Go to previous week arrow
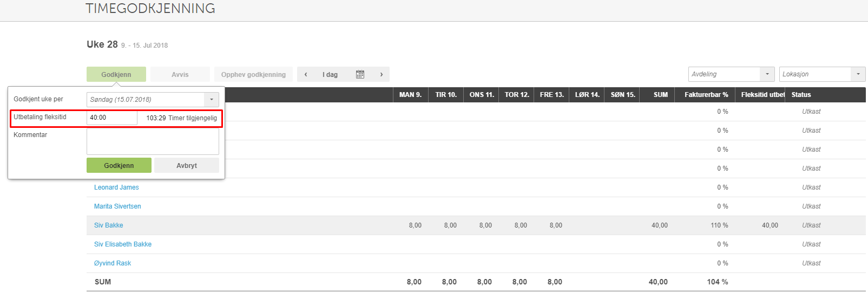The width and height of the screenshot is (868, 292). [306, 74]
